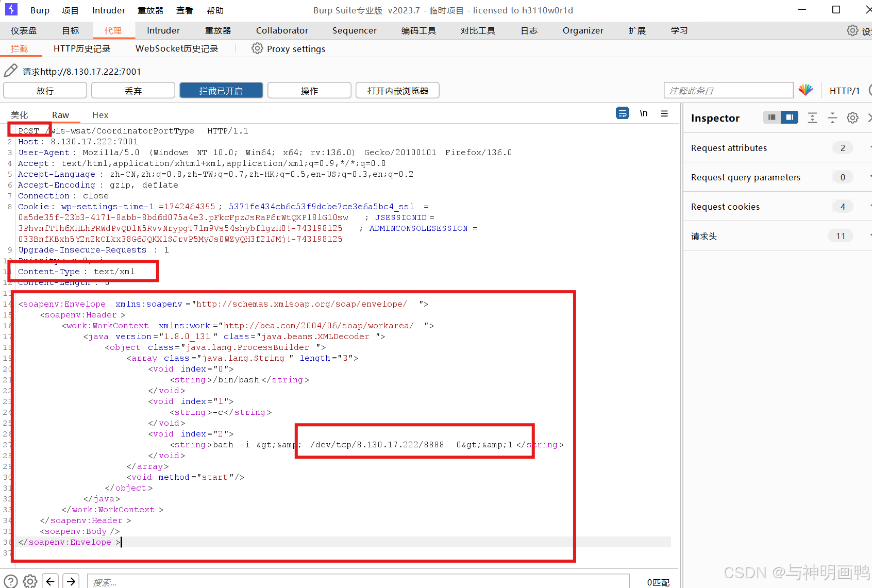Open WebSocket历史记录 sub-tab
The image size is (872, 588).
coord(177,48)
